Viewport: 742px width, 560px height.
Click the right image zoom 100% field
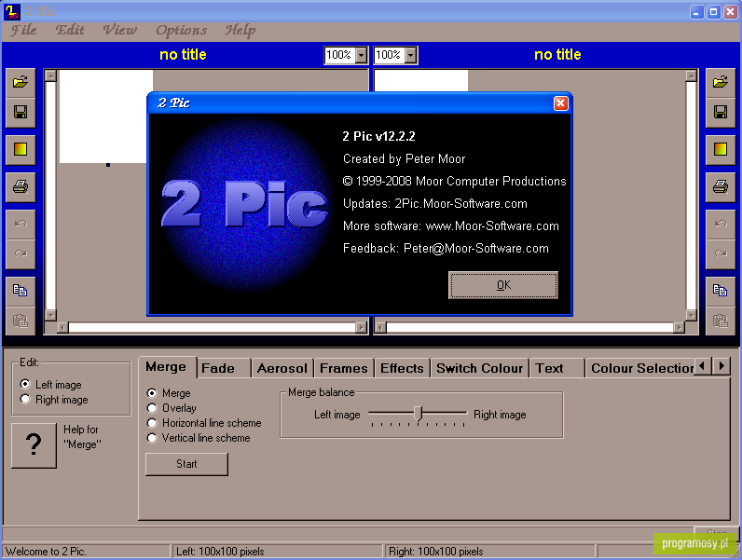[389, 55]
